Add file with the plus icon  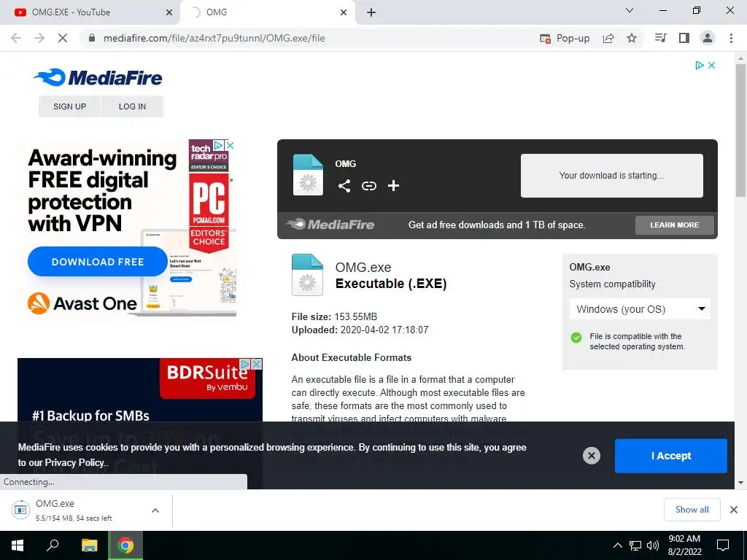393,186
